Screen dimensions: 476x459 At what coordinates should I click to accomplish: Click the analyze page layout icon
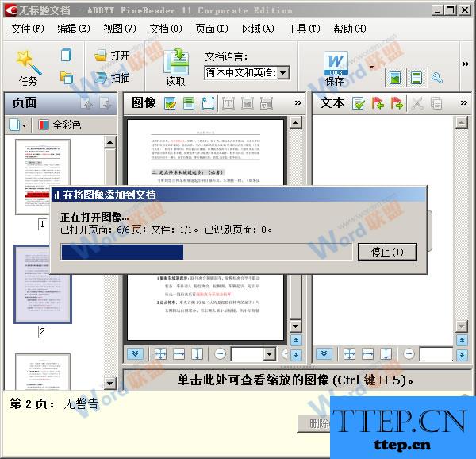coord(189,103)
